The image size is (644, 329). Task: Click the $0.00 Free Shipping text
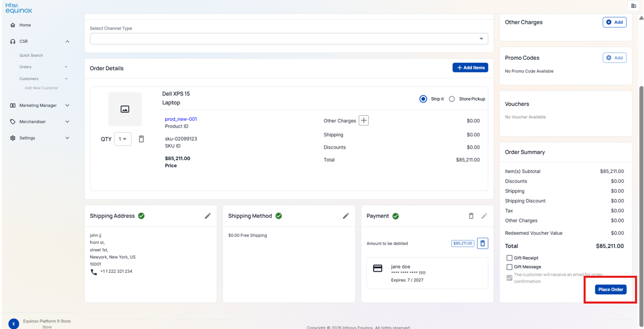coord(247,235)
